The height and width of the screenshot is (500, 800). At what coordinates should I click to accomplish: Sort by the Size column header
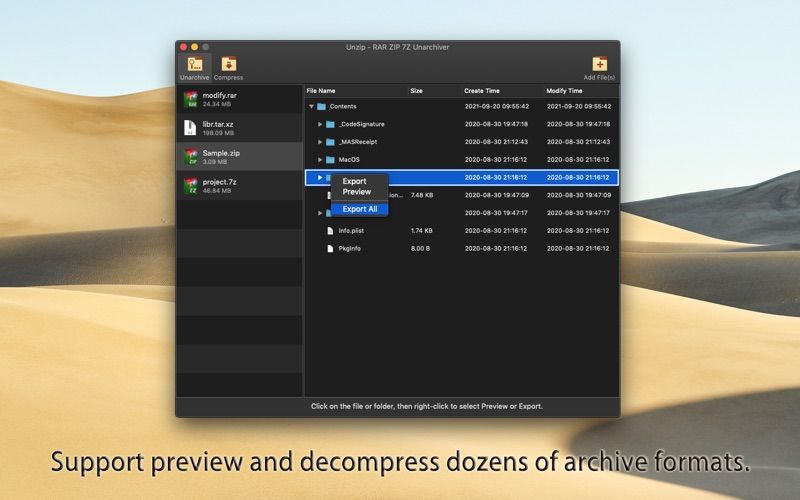tap(416, 90)
